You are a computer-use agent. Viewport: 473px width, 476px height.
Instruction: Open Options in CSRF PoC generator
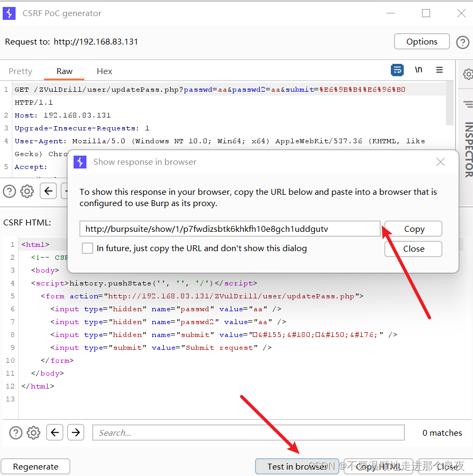(421, 41)
